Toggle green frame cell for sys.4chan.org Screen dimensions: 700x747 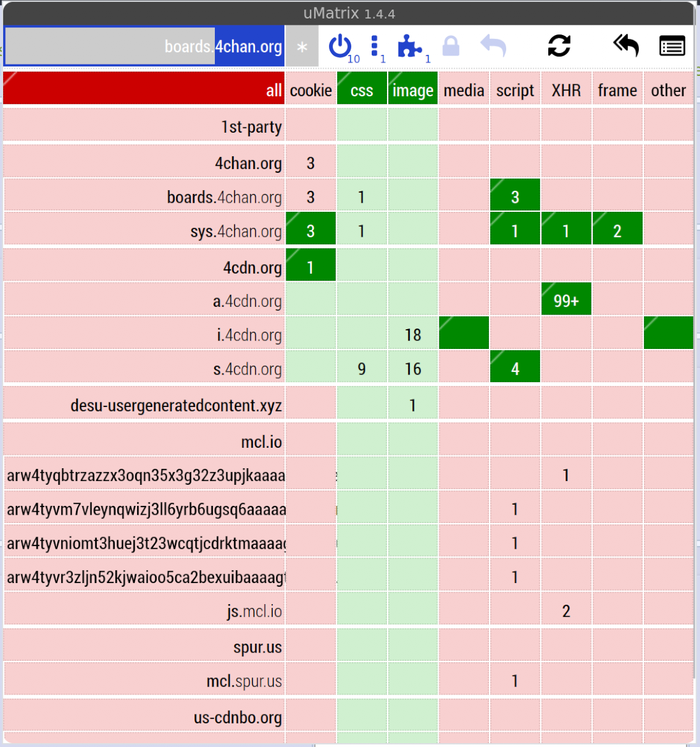coord(618,229)
